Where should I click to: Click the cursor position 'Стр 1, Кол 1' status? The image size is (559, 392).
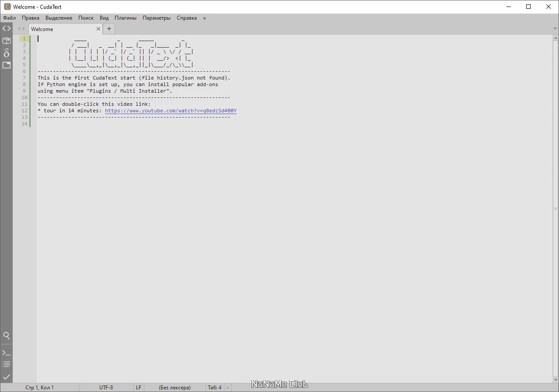point(39,387)
